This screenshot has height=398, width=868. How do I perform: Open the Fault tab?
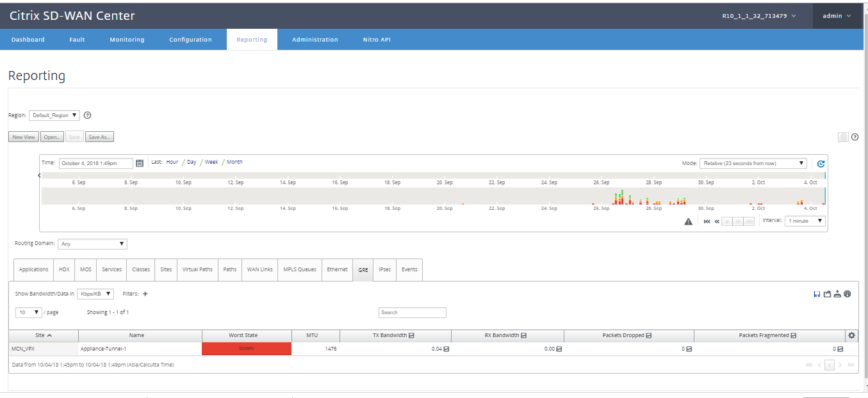pyautogui.click(x=77, y=40)
